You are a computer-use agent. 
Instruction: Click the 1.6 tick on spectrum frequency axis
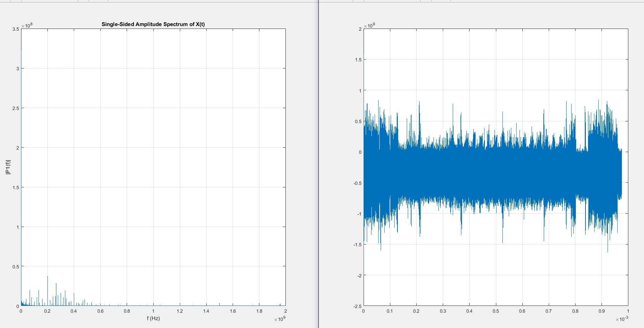(x=233, y=311)
